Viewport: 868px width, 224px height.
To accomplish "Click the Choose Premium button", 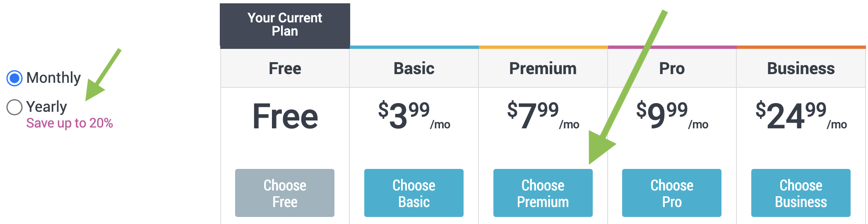I will (543, 193).
